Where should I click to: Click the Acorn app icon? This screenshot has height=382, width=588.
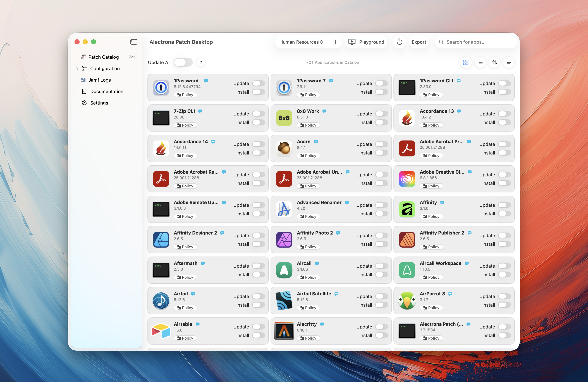[x=284, y=148]
